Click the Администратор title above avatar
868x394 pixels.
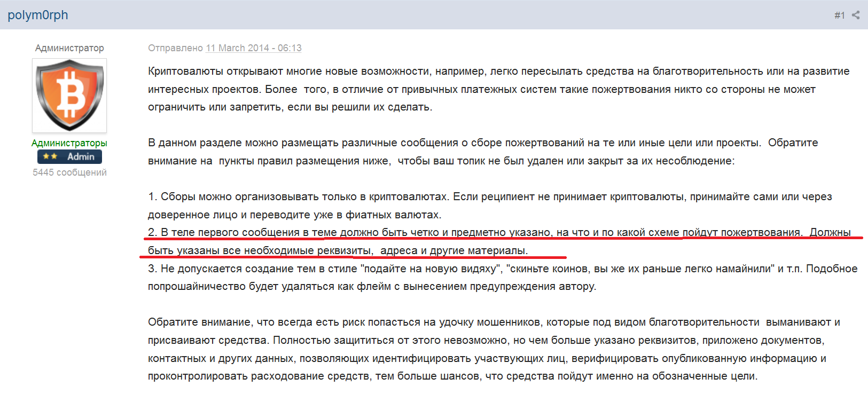pyautogui.click(x=69, y=48)
